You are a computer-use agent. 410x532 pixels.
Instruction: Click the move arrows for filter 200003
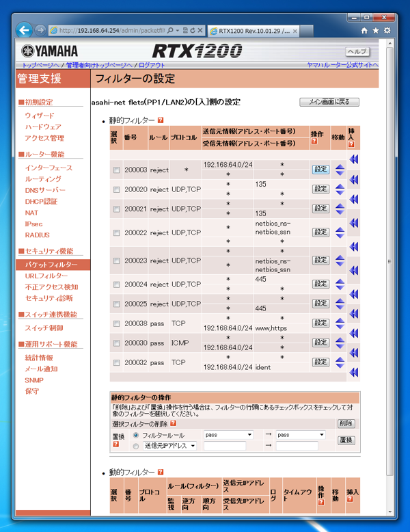pos(340,170)
